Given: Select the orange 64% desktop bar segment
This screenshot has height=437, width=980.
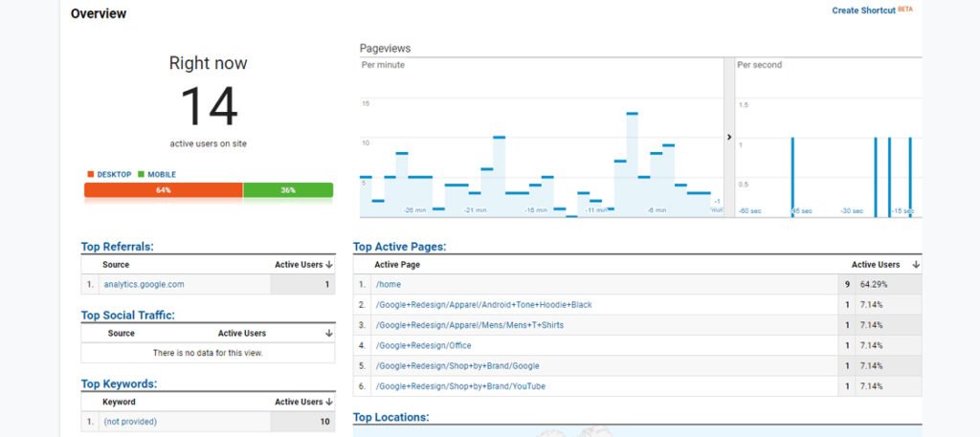Looking at the screenshot, I should click(x=163, y=190).
